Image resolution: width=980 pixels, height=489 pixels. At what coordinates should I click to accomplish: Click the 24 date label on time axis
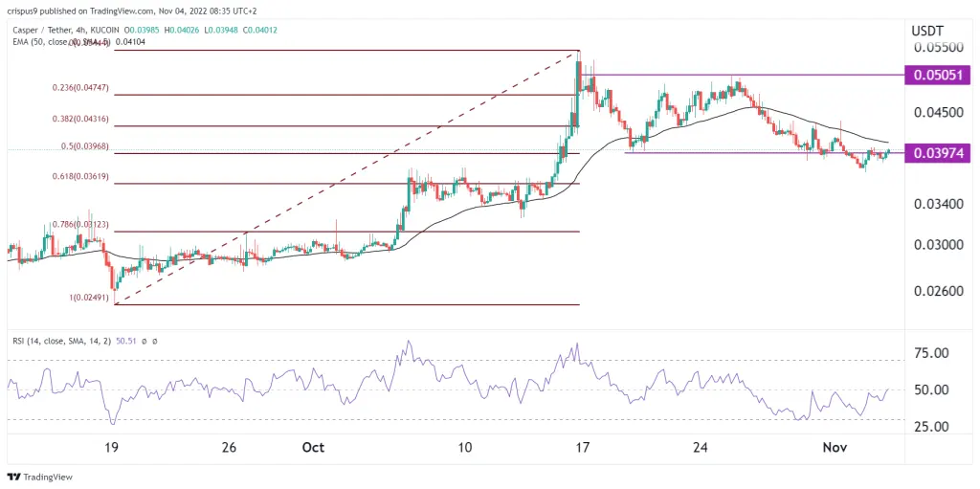click(701, 448)
